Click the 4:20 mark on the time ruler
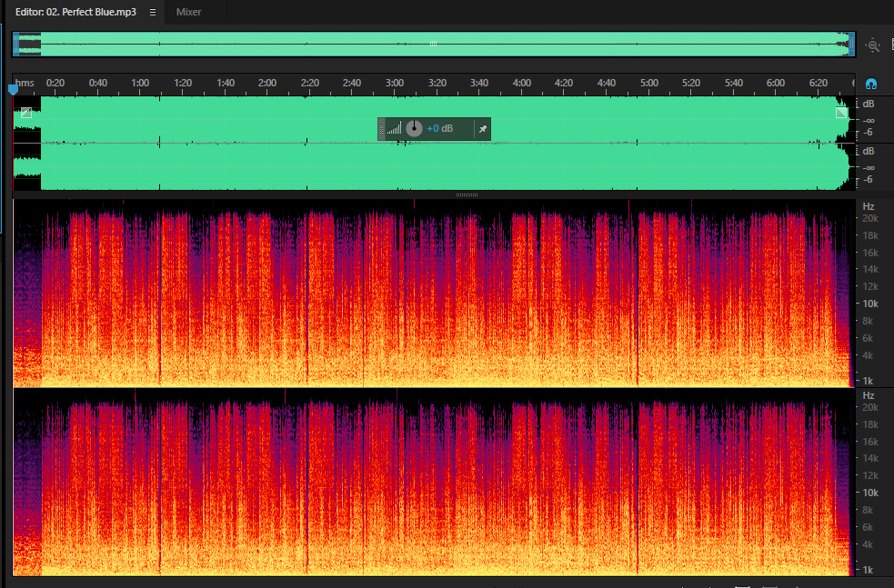The width and height of the screenshot is (894, 588). (x=564, y=84)
